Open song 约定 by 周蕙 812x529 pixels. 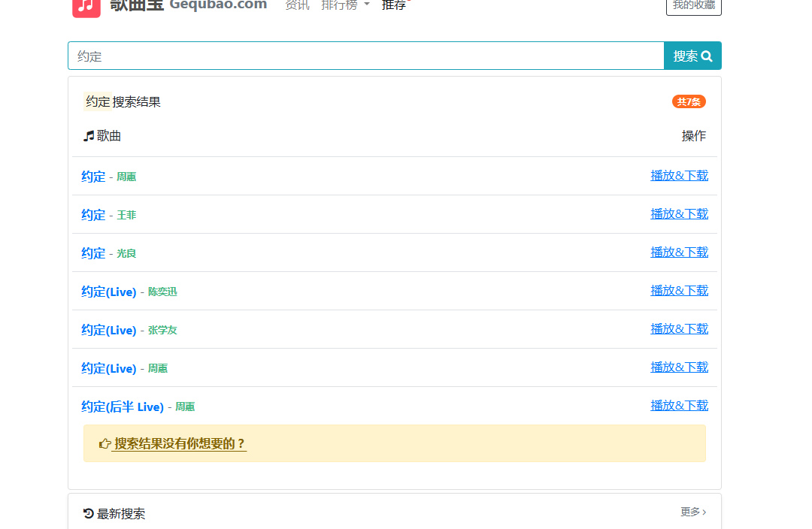[93, 177]
